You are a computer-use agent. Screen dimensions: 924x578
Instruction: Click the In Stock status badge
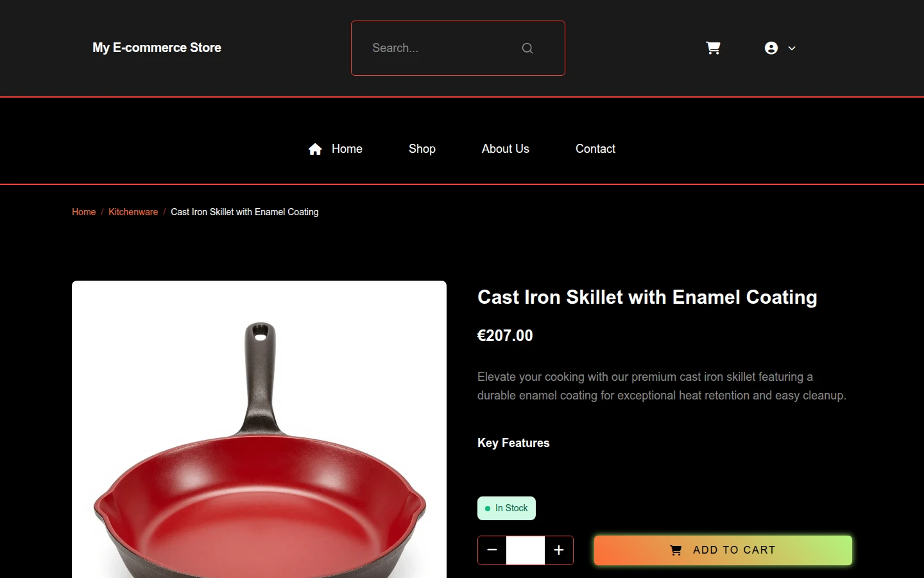click(x=506, y=509)
